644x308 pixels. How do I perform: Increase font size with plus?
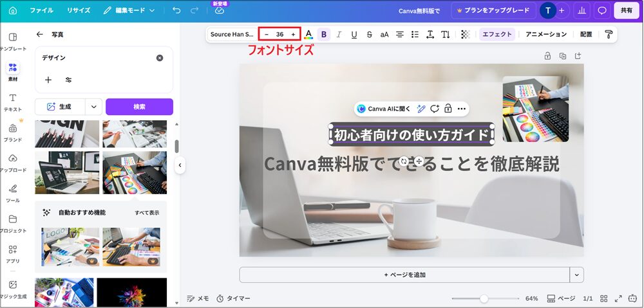pyautogui.click(x=293, y=35)
